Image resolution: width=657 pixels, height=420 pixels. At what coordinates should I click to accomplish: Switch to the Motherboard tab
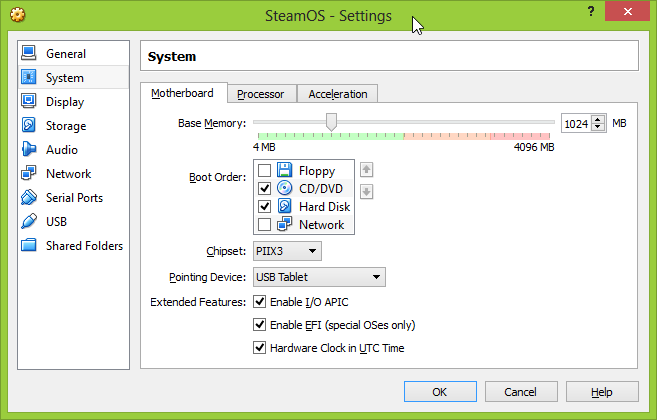(182, 93)
